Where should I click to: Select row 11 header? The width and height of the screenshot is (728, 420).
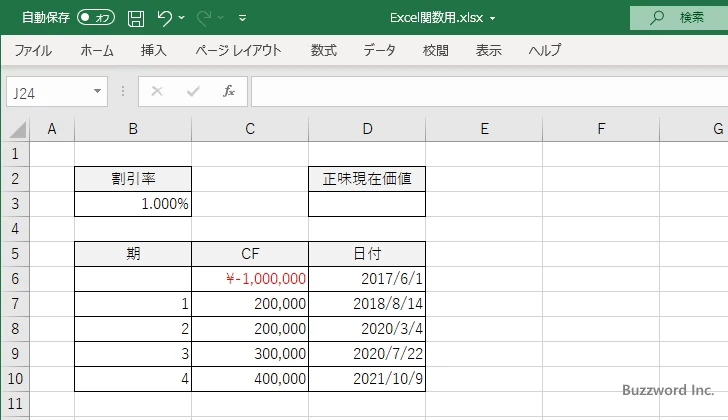click(x=15, y=404)
